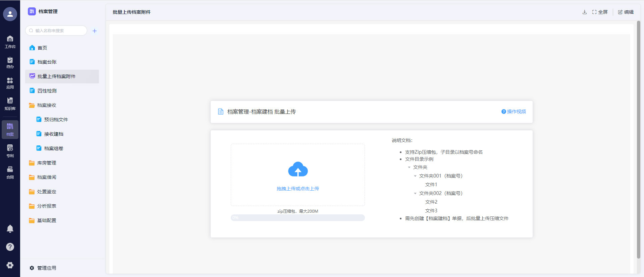This screenshot has width=644, height=277.
Task: Open the 合同 contract module icon
Action: click(x=10, y=172)
